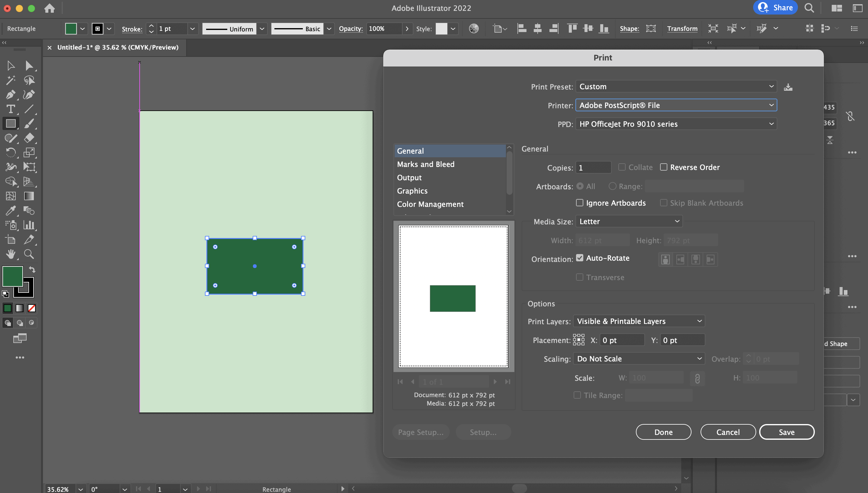Screen dimensions: 868x493
Task: Toggle Collate checkbox in Print dialog
Action: pyautogui.click(x=622, y=167)
